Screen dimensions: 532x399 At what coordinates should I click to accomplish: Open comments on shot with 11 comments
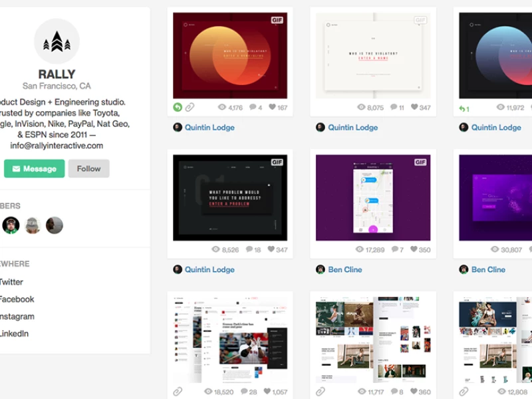tap(394, 107)
